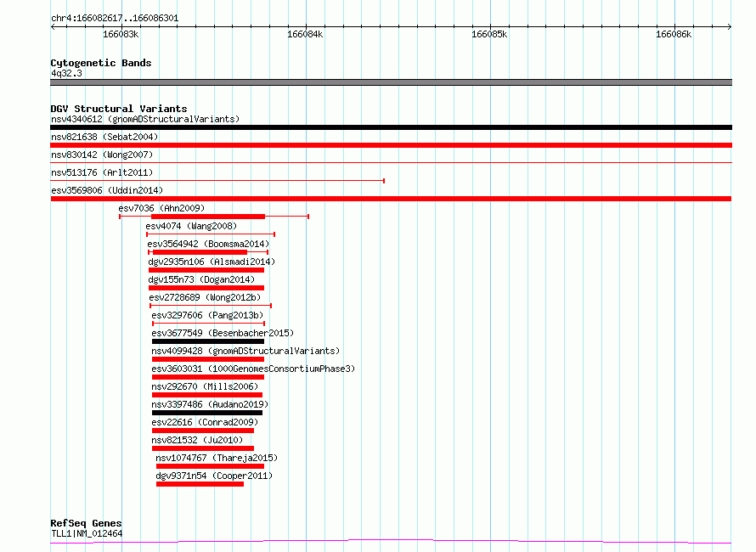Open the nsv830142 (Wong2007) variant

click(102, 155)
